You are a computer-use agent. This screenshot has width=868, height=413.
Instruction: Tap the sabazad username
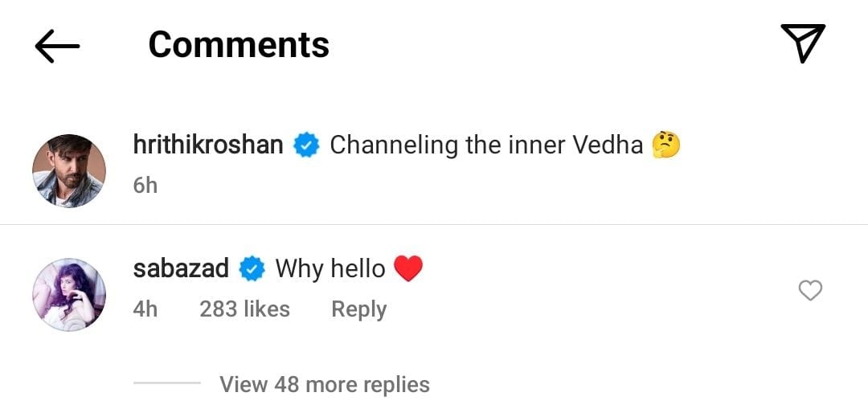tap(181, 268)
